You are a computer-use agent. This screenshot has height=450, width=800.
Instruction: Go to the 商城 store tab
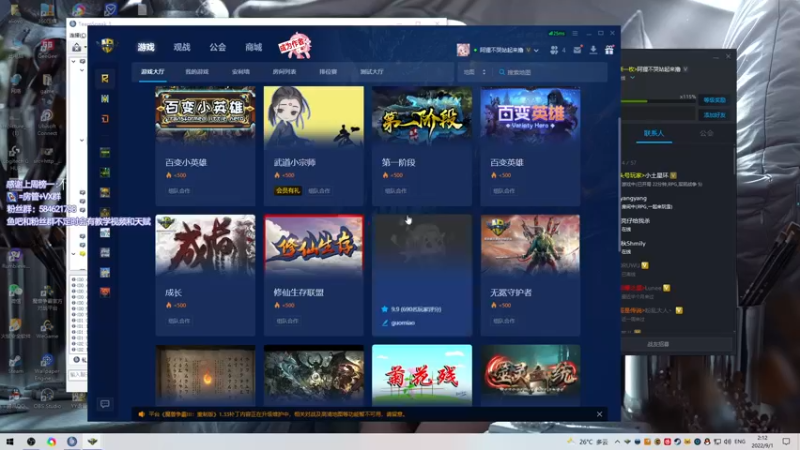[253, 47]
